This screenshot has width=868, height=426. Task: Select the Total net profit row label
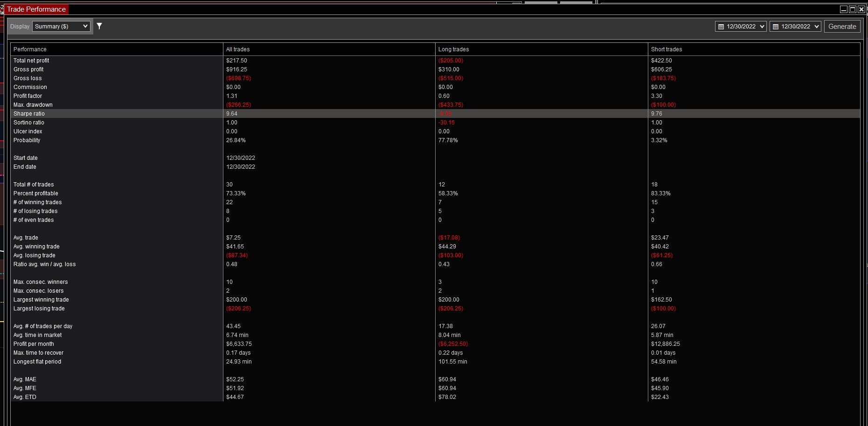point(31,61)
